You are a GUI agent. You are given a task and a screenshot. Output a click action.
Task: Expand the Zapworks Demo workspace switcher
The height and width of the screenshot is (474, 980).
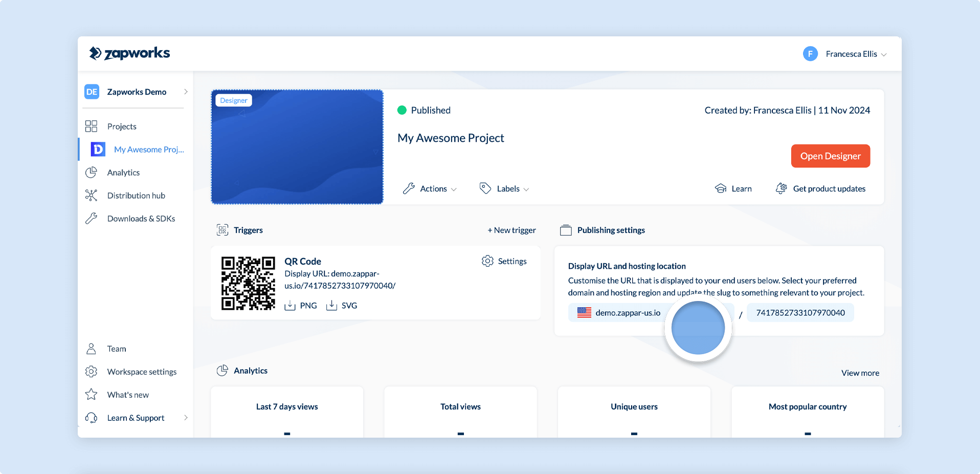click(136, 92)
